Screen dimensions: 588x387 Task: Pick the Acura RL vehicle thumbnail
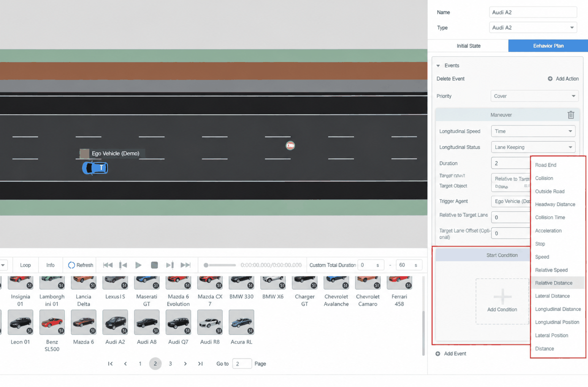[241, 322]
